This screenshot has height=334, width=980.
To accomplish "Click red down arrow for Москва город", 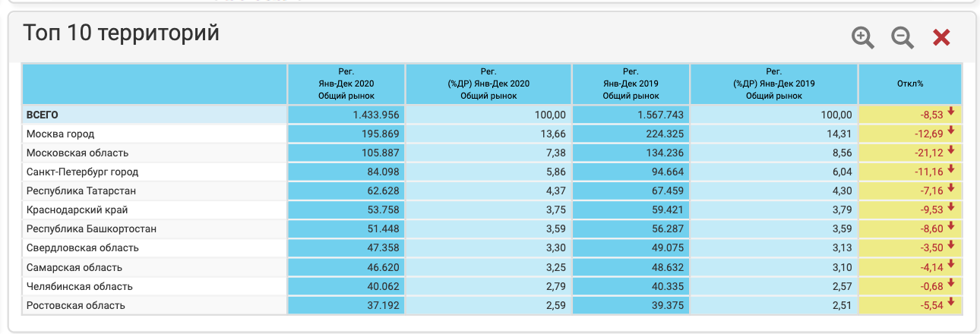I will 950,132.
